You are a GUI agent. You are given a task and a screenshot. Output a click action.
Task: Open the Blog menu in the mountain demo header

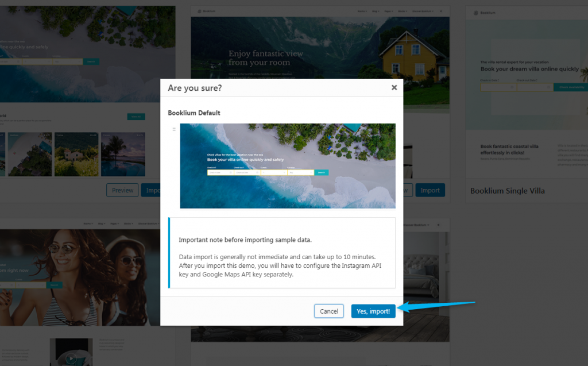pos(377,11)
